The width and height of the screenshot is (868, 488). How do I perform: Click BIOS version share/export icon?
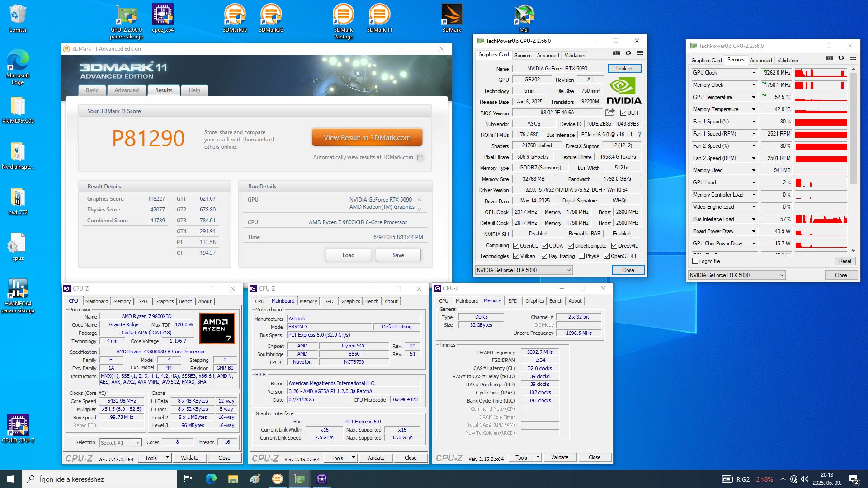pos(610,113)
